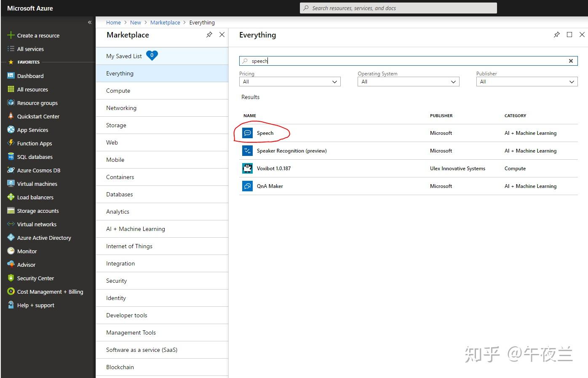The width and height of the screenshot is (588, 378).
Task: Select the Software as a service (SaaS) category
Action: click(162, 350)
